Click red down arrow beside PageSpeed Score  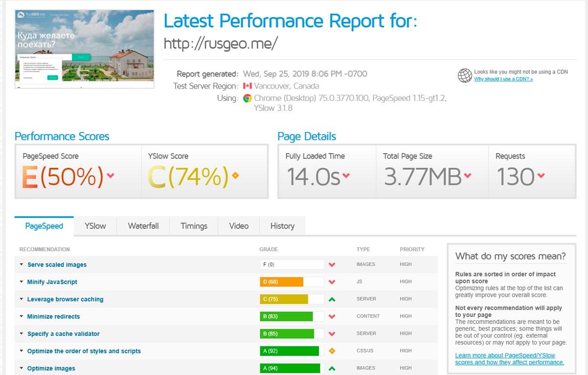pos(110,176)
